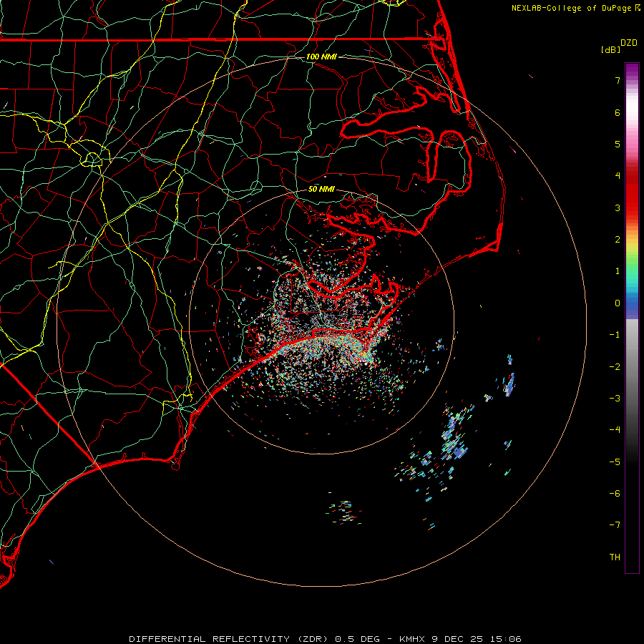644x644 pixels.
Task: Click the '-1' value on the color scale
Action: coord(615,335)
